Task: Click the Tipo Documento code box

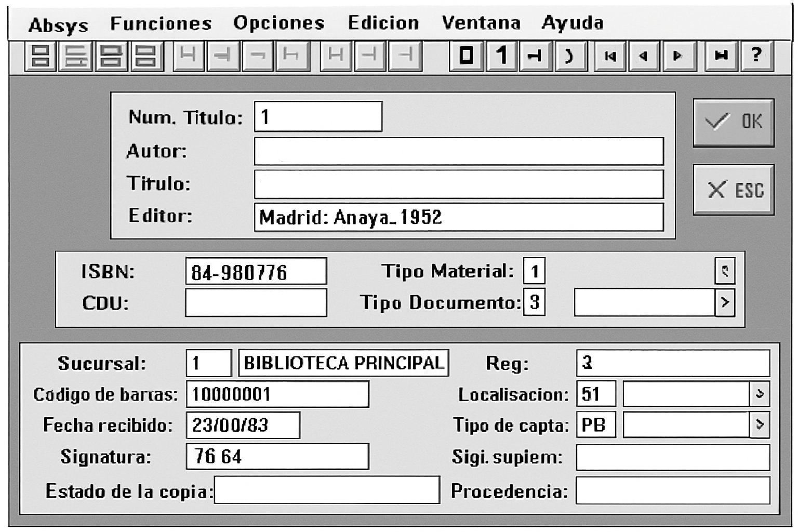Action: coord(534,302)
